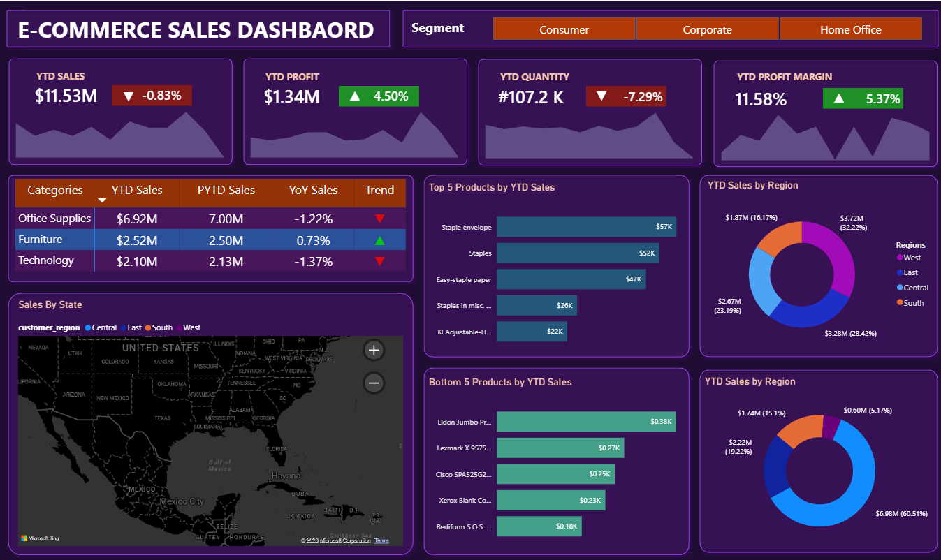This screenshot has width=941, height=560.
Task: Select the Cisco SPA525G2 $0.25K bar
Action: (555, 474)
